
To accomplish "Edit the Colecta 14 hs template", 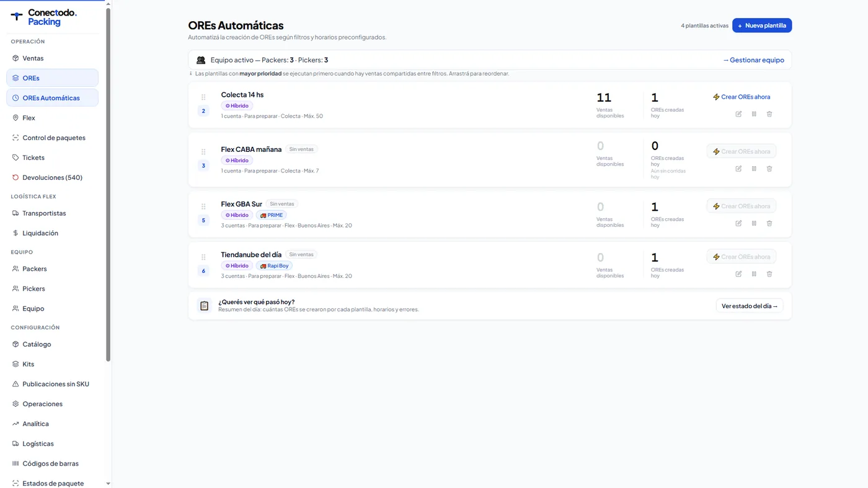I will (738, 114).
